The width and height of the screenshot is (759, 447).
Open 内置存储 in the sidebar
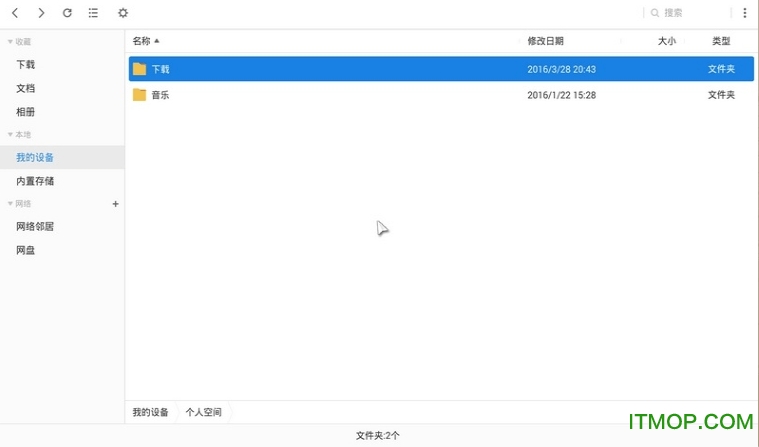(x=35, y=181)
